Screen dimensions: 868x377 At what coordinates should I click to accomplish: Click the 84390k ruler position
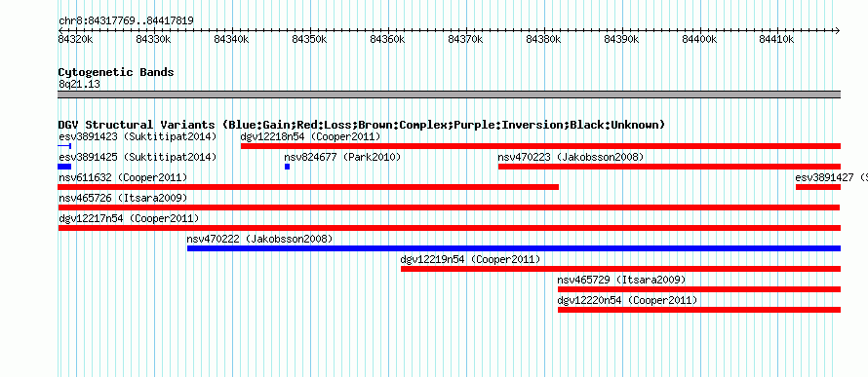[x=621, y=39]
